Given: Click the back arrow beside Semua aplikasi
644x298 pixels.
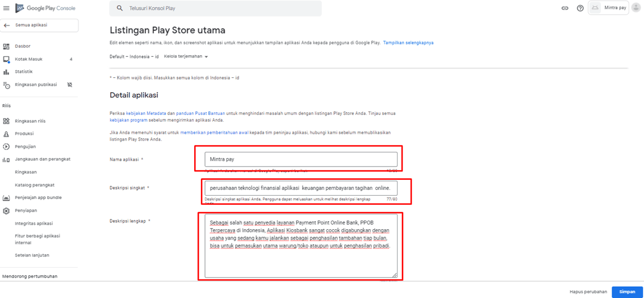Looking at the screenshot, I should 7,26.
